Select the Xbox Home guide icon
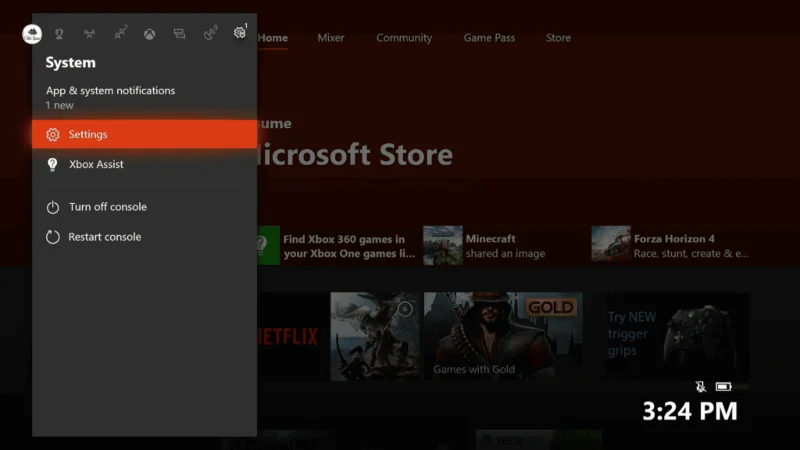Viewport: 800px width, 450px height. pos(149,34)
